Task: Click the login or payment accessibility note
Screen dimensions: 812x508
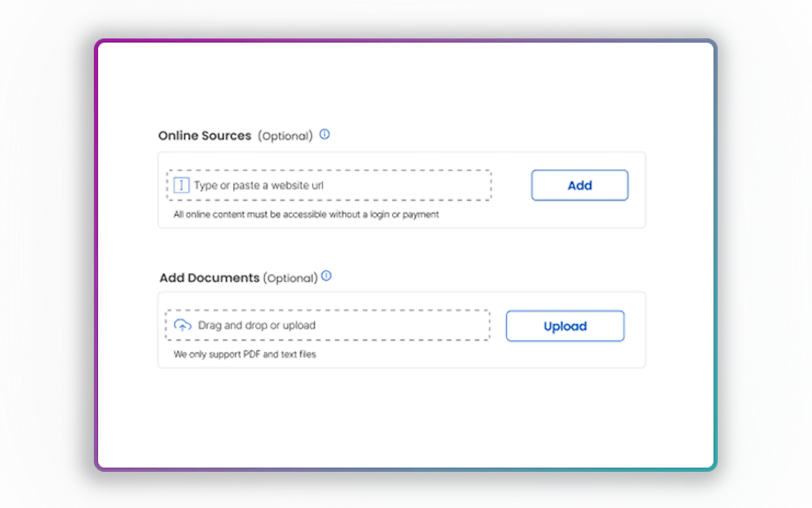Action: coord(306,214)
